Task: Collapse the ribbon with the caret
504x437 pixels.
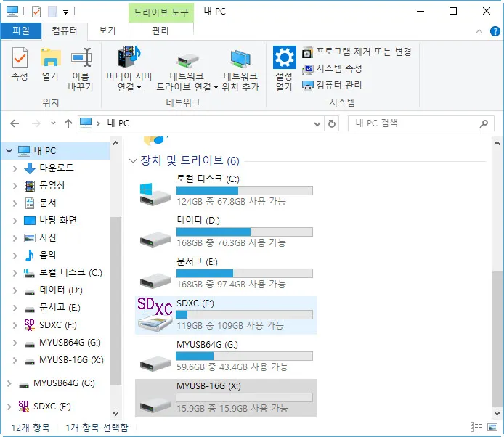Action: tap(479, 31)
